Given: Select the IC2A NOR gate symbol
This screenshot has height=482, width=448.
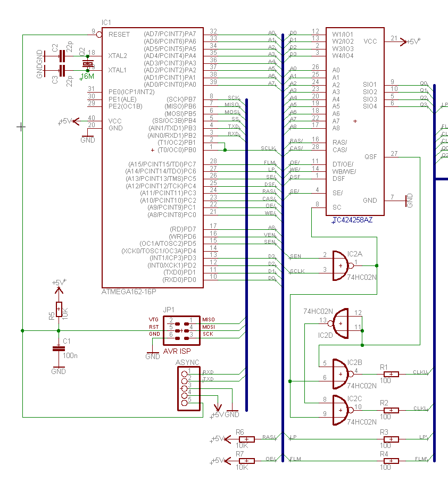Looking at the screenshot, I should tap(343, 265).
